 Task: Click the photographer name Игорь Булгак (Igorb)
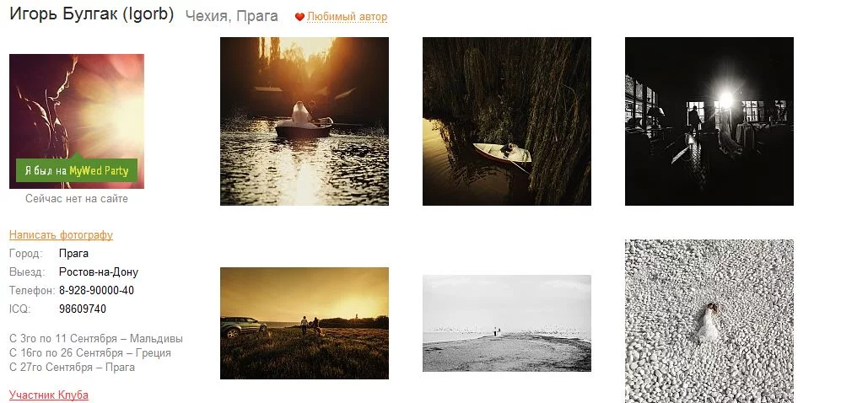click(x=92, y=14)
